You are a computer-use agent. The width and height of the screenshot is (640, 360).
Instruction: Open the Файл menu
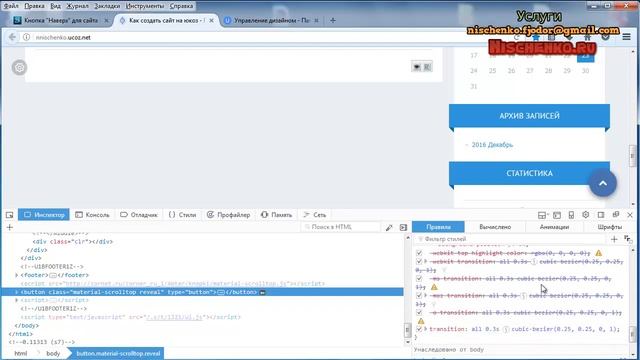coord(11,6)
